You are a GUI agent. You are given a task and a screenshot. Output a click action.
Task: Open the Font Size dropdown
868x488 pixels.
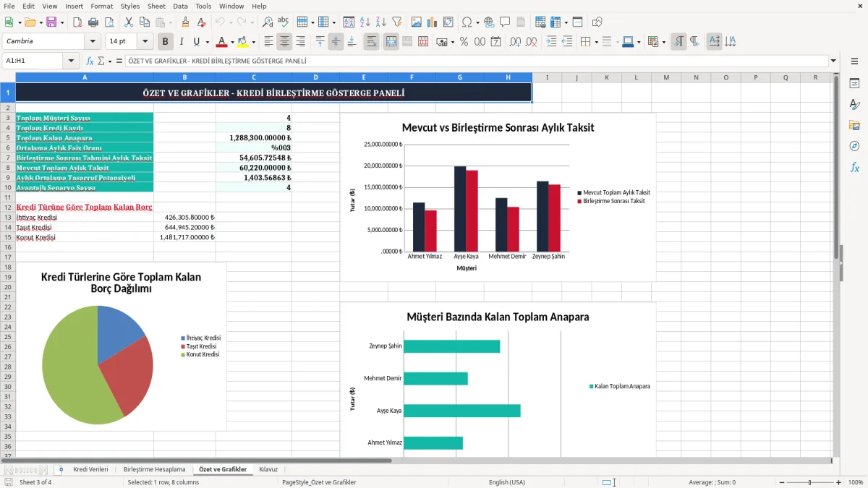tap(145, 42)
